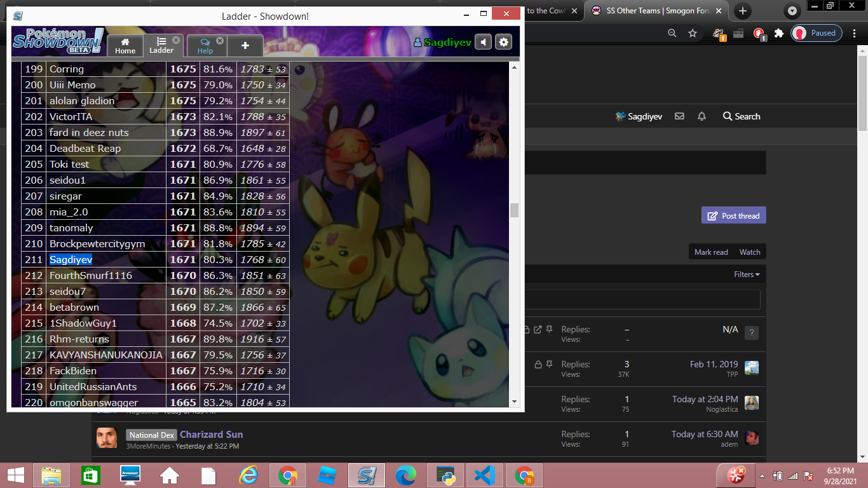Expand the Filters dropdown

747,274
